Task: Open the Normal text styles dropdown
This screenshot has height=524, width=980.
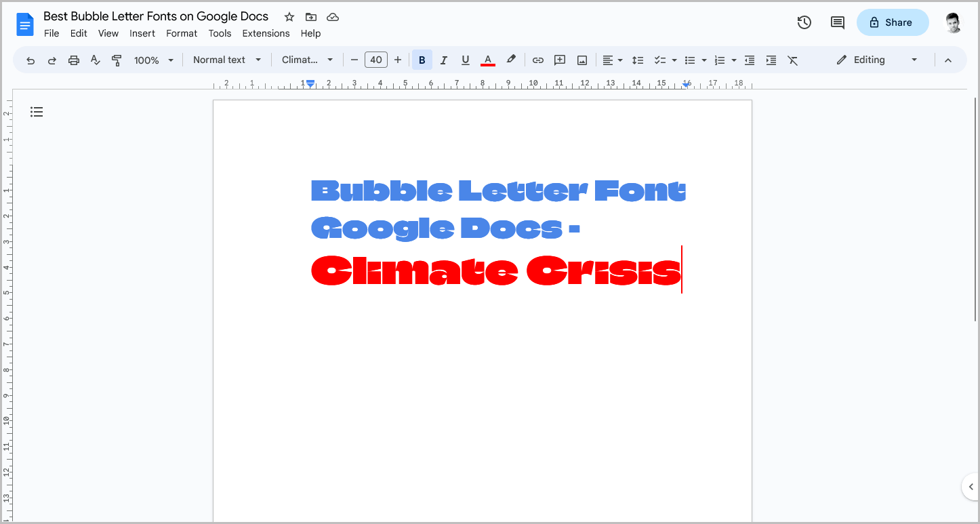Action: tap(226, 60)
